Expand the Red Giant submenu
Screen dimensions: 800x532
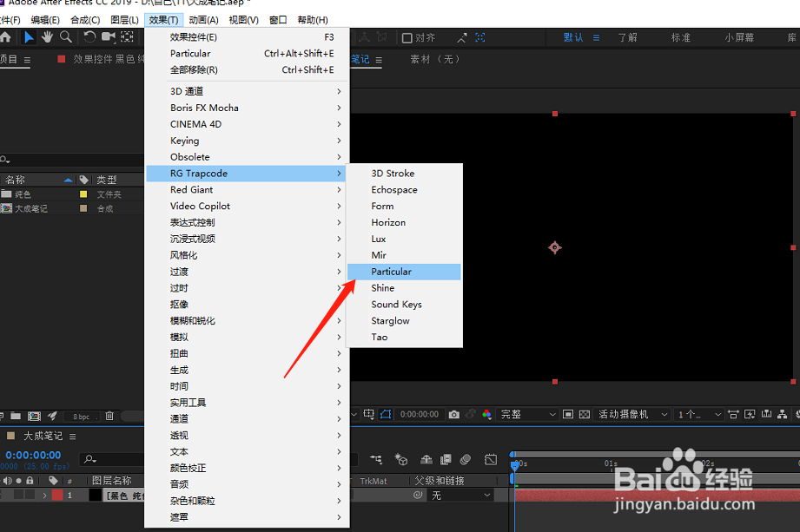(248, 189)
